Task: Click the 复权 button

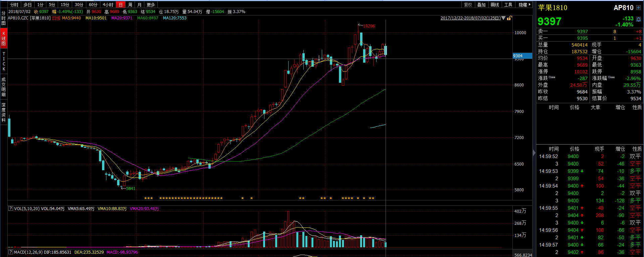Action: [x=468, y=5]
